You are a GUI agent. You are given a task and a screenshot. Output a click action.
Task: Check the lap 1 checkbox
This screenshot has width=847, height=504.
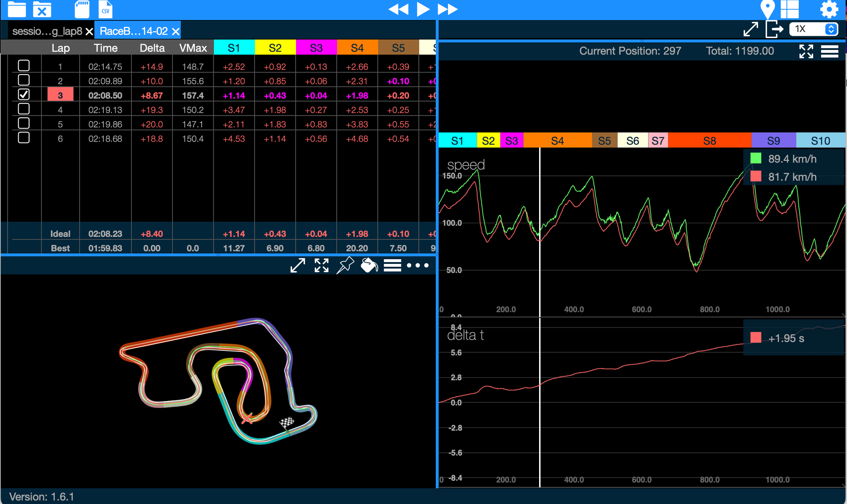click(x=24, y=66)
